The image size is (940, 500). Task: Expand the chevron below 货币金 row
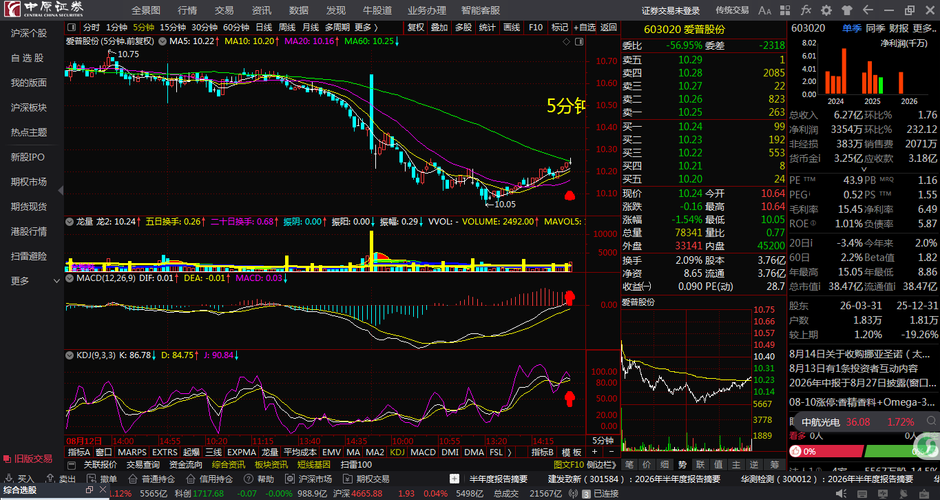click(864, 170)
